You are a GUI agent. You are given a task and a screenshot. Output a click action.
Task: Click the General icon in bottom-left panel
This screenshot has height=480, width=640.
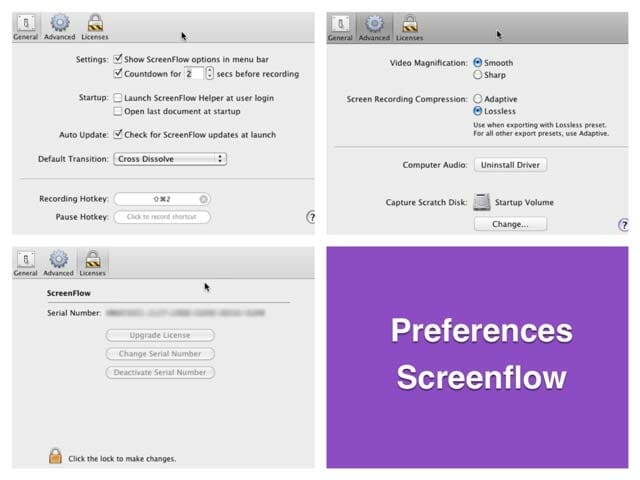pos(25,262)
